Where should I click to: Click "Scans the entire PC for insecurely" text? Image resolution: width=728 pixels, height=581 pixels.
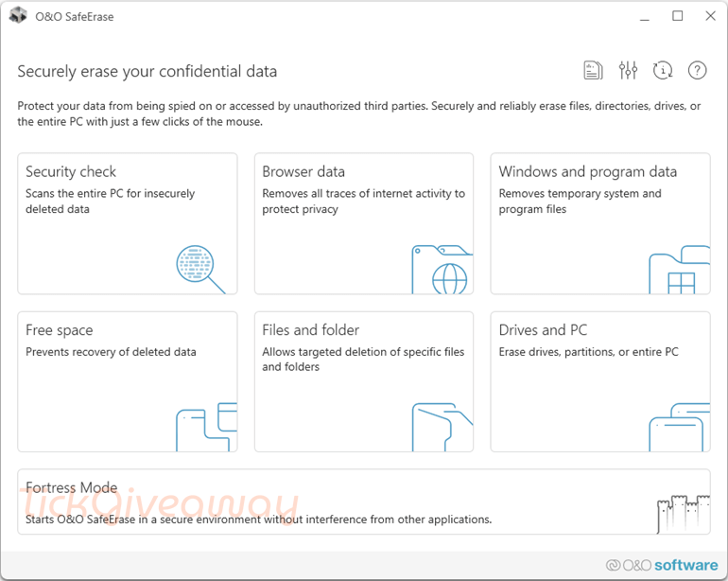click(x=110, y=193)
